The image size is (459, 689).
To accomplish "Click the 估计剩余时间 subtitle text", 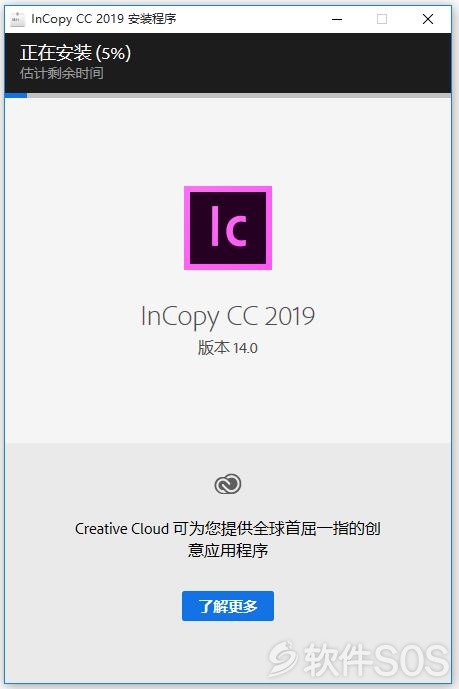I will pos(61,73).
